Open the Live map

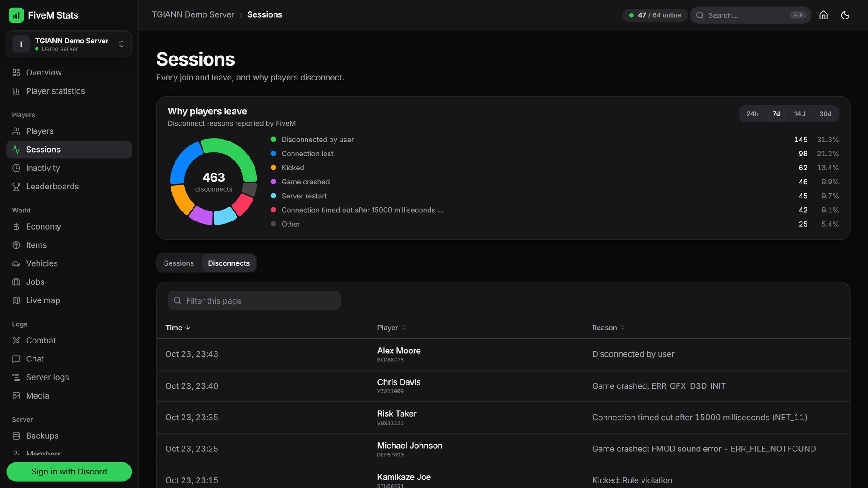[x=69, y=300]
